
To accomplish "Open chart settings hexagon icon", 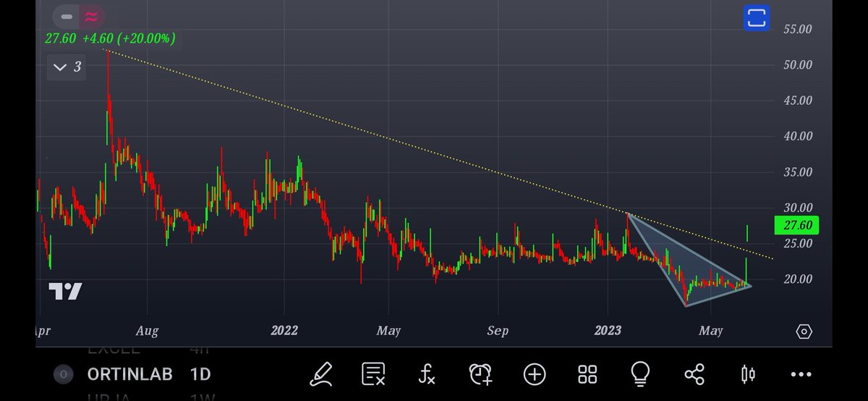I will click(804, 332).
